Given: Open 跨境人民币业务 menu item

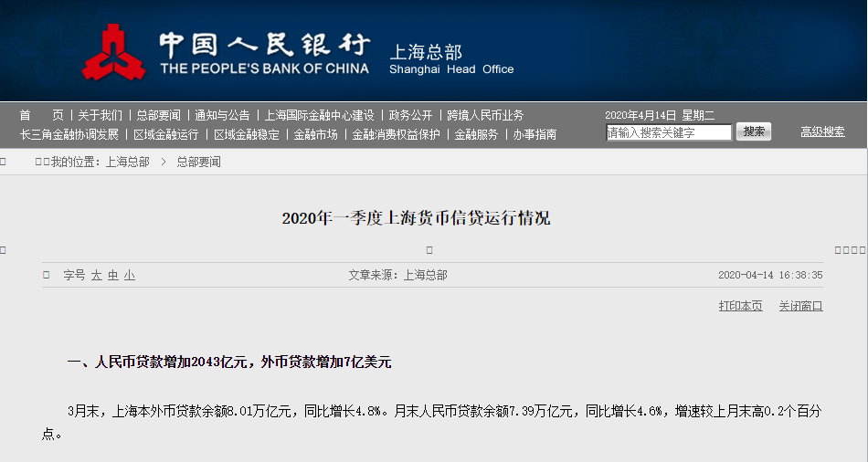Looking at the screenshot, I should 485,115.
